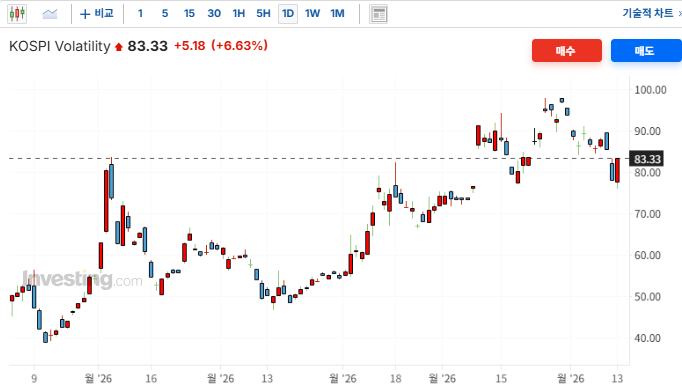682x391 pixels.
Task: Click the 16 date axis label
Action: (151, 379)
